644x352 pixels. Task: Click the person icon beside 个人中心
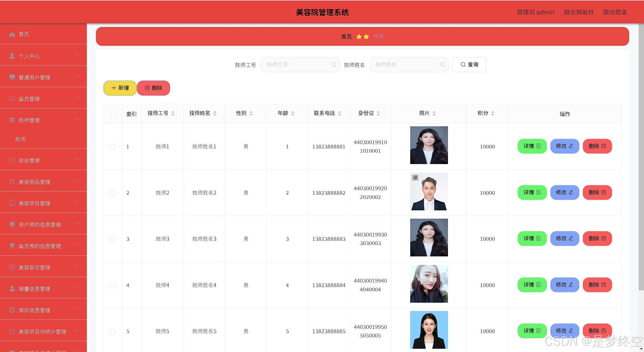12,56
